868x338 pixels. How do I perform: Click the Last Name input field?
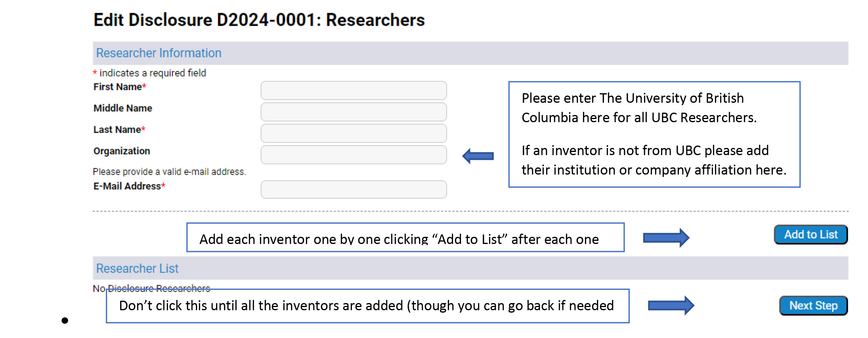(x=354, y=133)
